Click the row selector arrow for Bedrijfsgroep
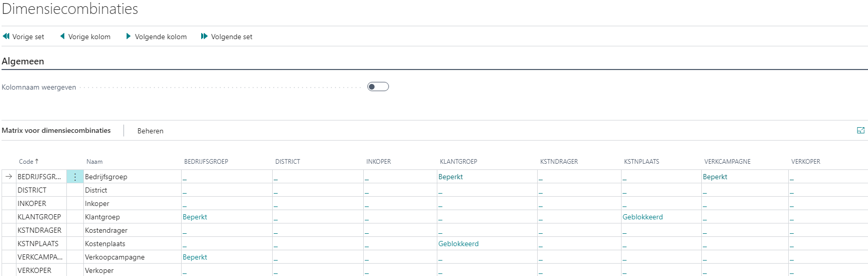 (9, 177)
